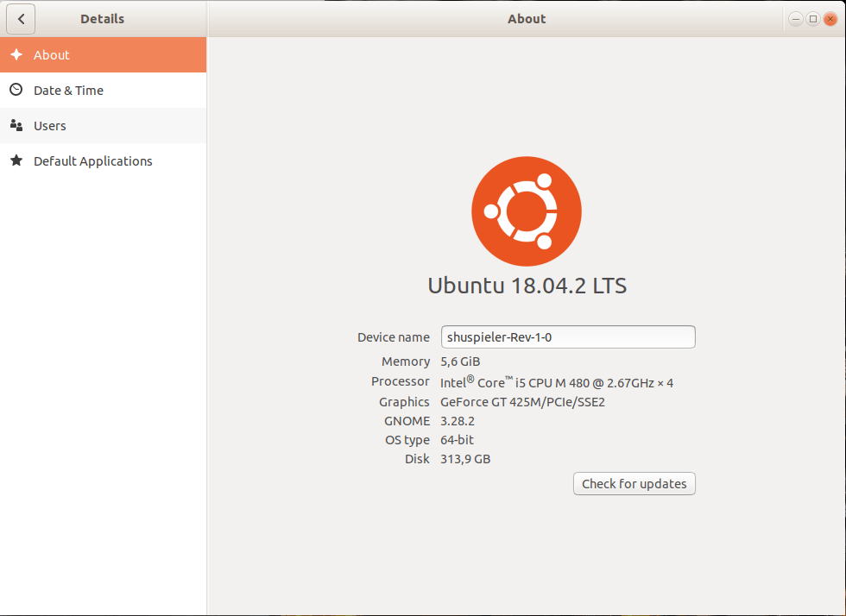Screen dimensions: 846x616
Task: Click the star icon for Default Applications
Action: coord(16,161)
